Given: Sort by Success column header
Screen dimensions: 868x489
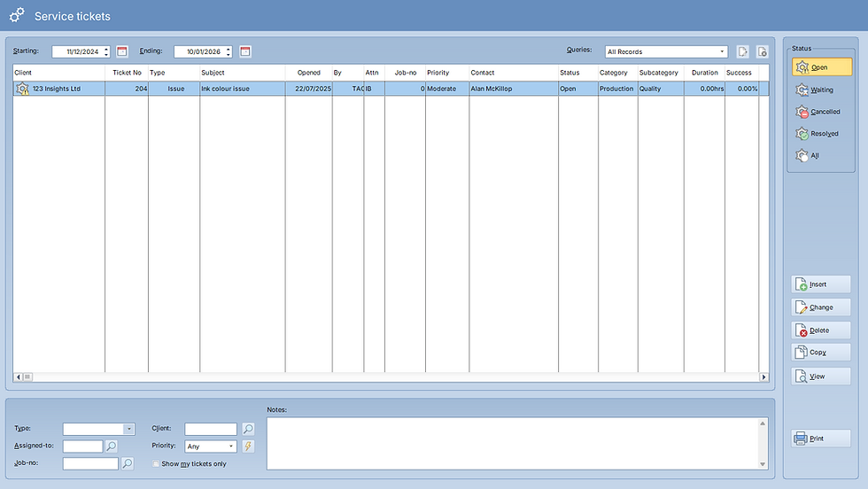Looking at the screenshot, I should point(742,73).
